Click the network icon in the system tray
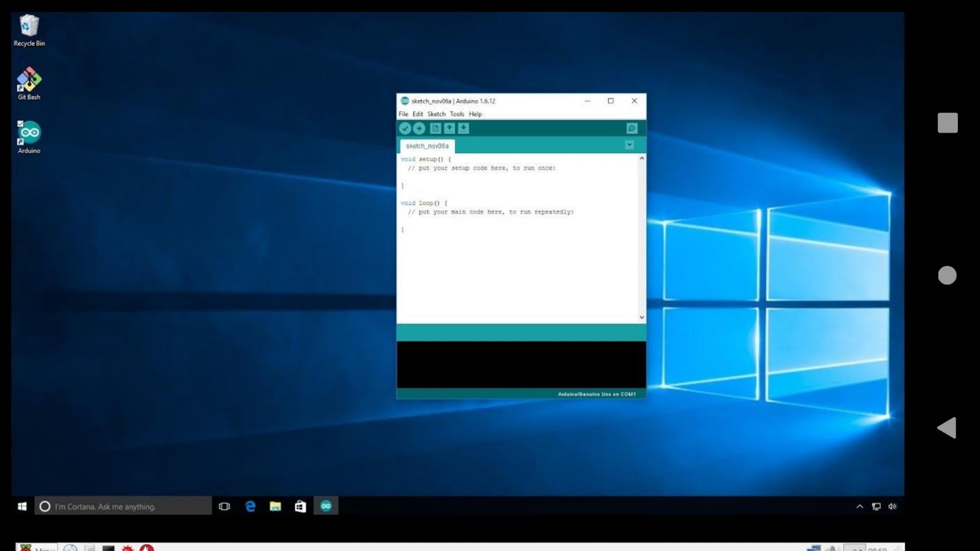This screenshot has height=551, width=980. pos(876,506)
